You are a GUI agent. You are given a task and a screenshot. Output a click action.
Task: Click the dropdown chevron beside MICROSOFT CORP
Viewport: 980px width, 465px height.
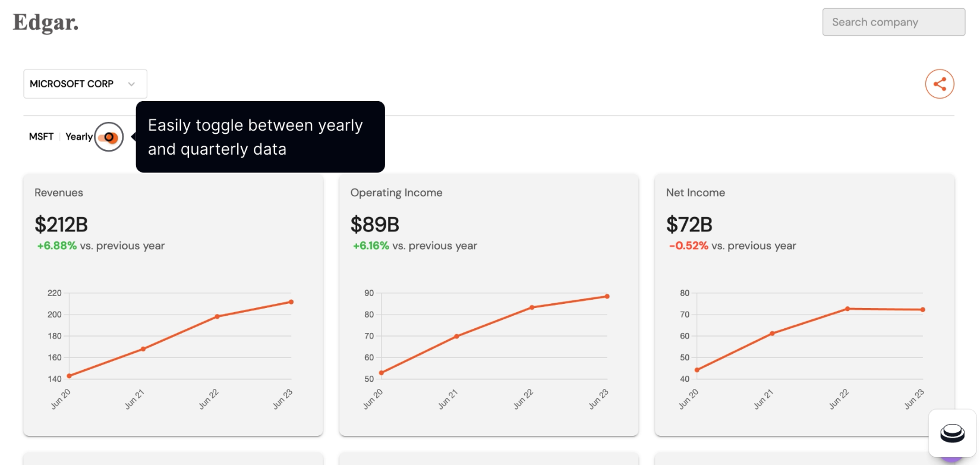click(x=131, y=84)
